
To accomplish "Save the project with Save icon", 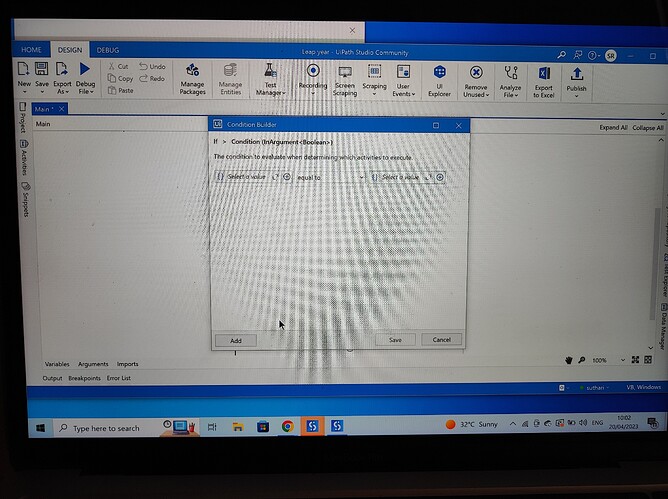I will coord(41,78).
